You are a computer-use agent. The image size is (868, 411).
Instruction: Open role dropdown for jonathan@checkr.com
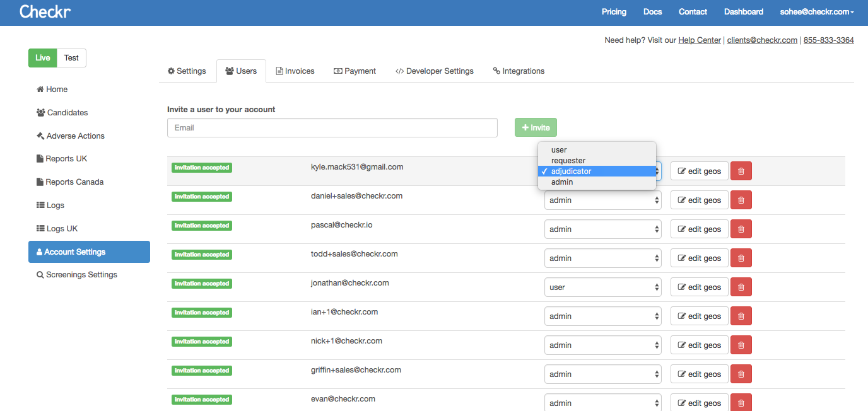603,287
